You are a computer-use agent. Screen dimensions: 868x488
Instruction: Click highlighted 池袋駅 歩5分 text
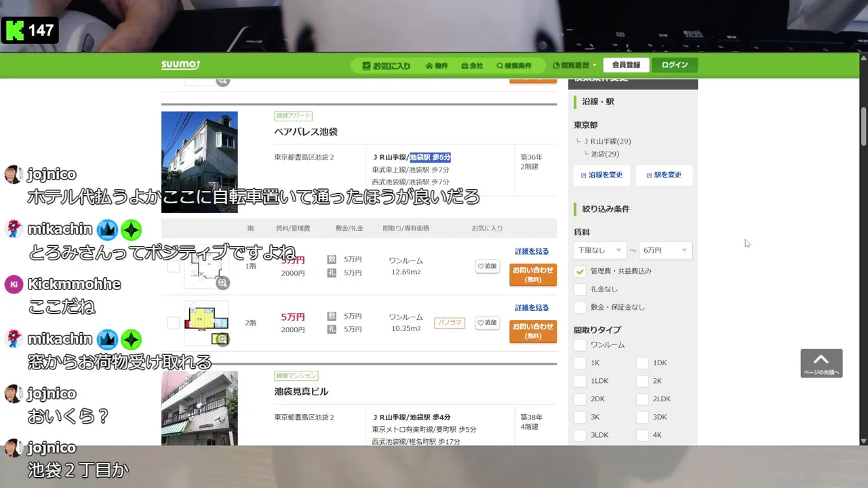click(430, 157)
